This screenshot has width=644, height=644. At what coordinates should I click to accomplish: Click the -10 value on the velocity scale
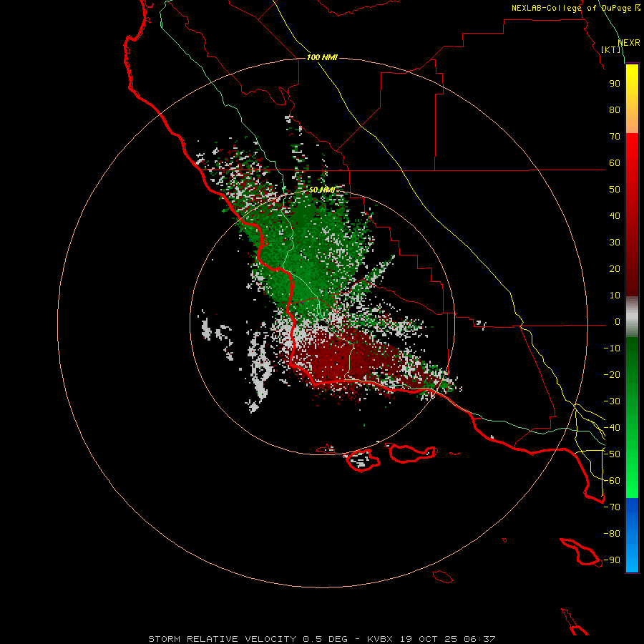point(612,348)
